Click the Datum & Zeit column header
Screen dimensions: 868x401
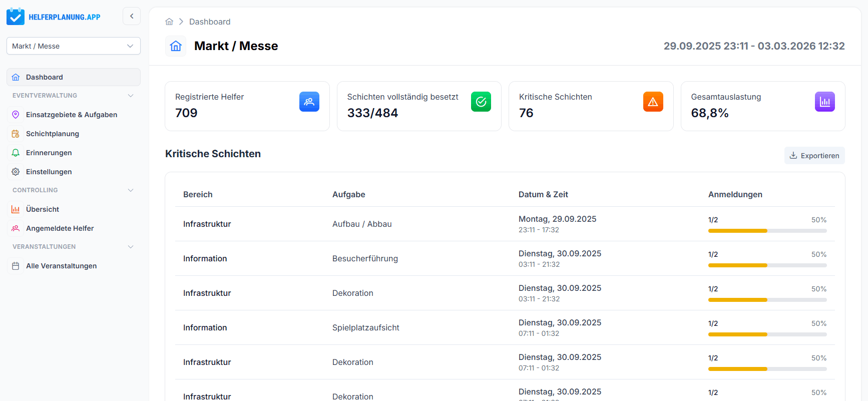(543, 194)
